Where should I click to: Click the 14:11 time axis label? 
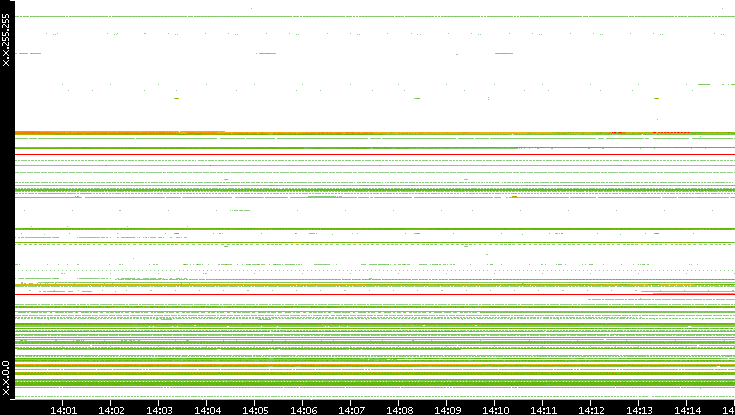544,411
